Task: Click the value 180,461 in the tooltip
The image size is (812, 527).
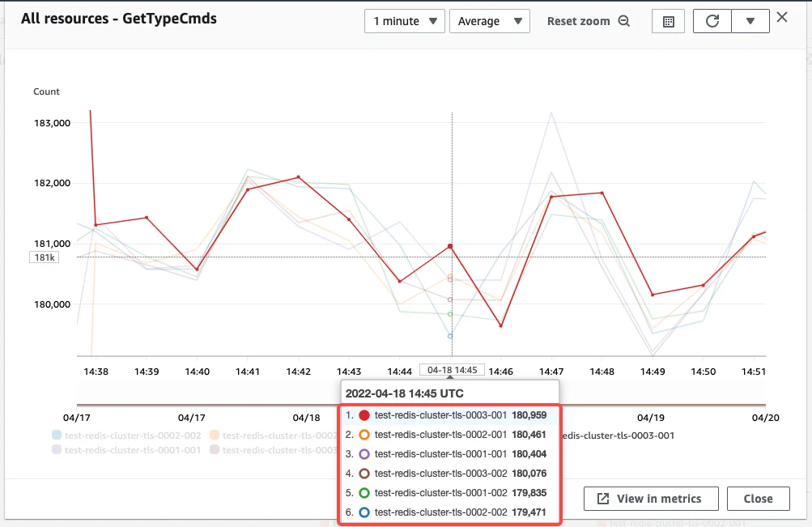Action: (x=529, y=435)
